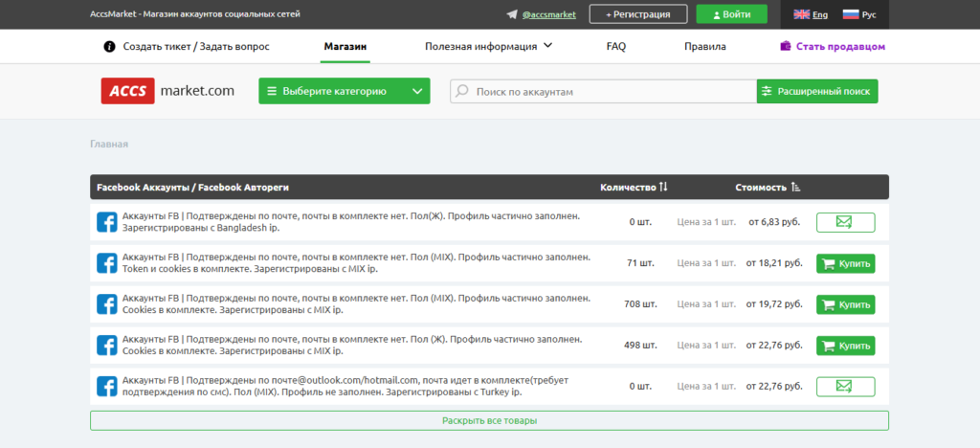The image size is (980, 448).
Task: Click the Регистрация button
Action: [x=638, y=14]
